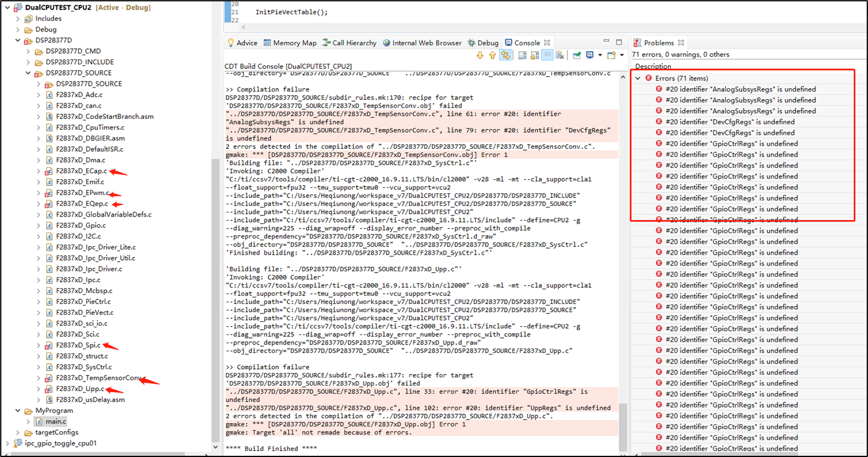This screenshot has width=868, height=457.
Task: Expand the Includes node
Action: (18, 18)
